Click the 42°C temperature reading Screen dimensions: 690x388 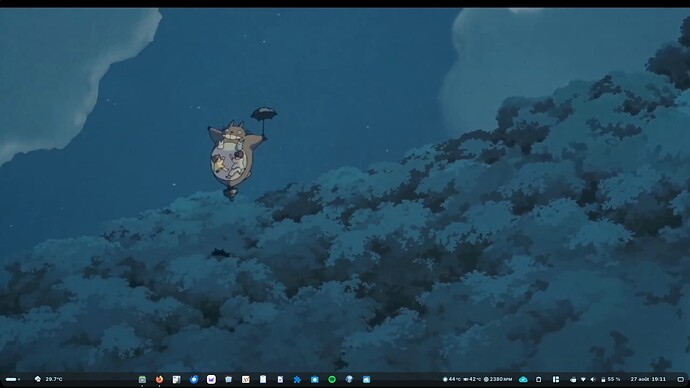coord(472,379)
